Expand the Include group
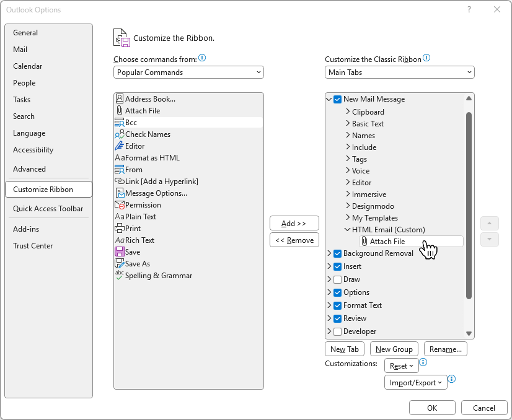The image size is (512, 420). click(x=348, y=147)
